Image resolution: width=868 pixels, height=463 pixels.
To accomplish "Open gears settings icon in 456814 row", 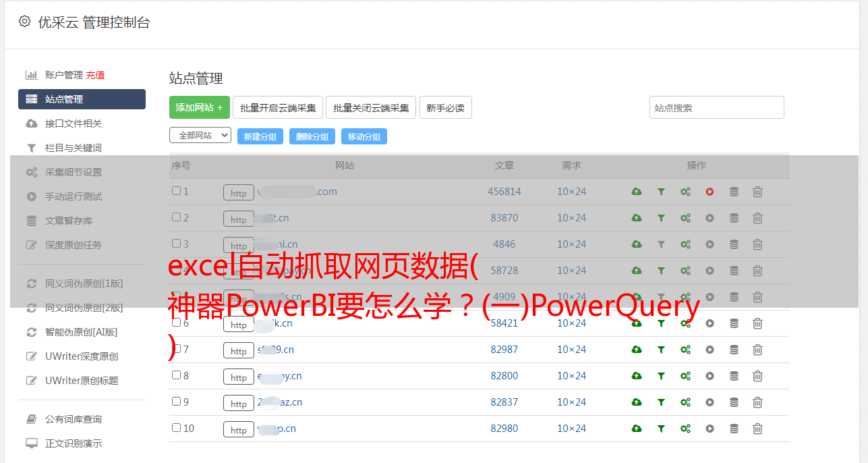I will (x=685, y=192).
